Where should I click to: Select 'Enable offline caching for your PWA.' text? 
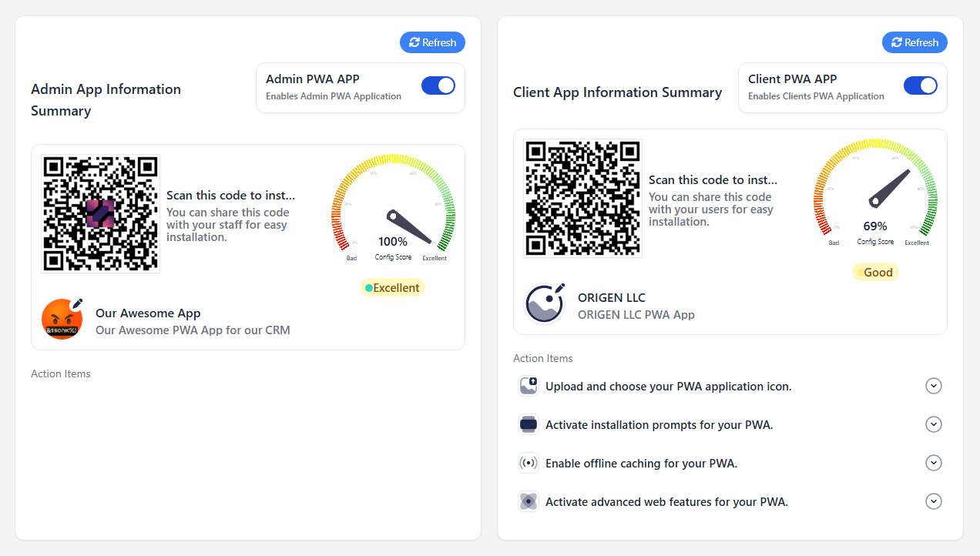[642, 464]
